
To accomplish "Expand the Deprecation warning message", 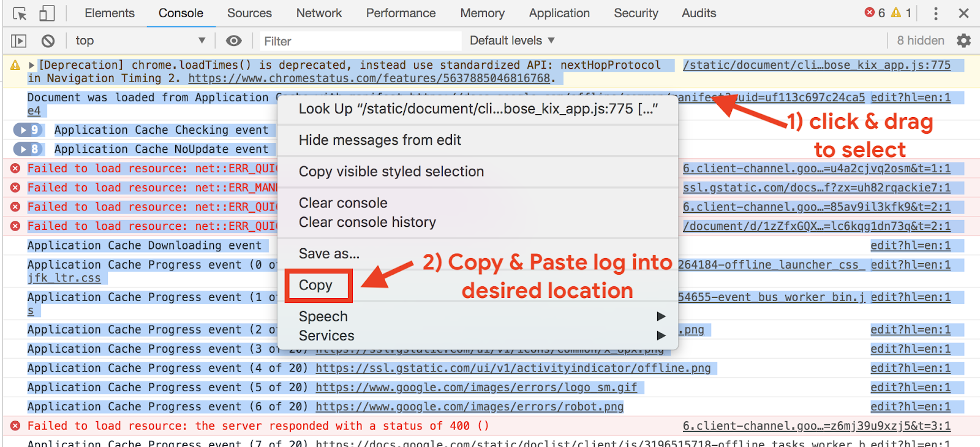I will pyautogui.click(x=32, y=65).
